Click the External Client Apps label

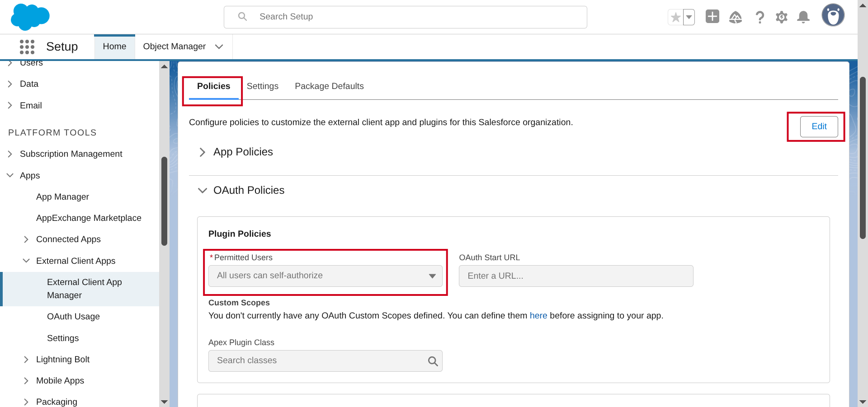coord(75,261)
